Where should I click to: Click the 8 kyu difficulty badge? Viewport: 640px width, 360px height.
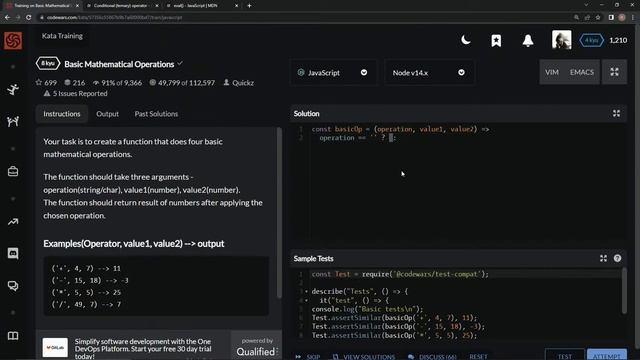click(48, 64)
